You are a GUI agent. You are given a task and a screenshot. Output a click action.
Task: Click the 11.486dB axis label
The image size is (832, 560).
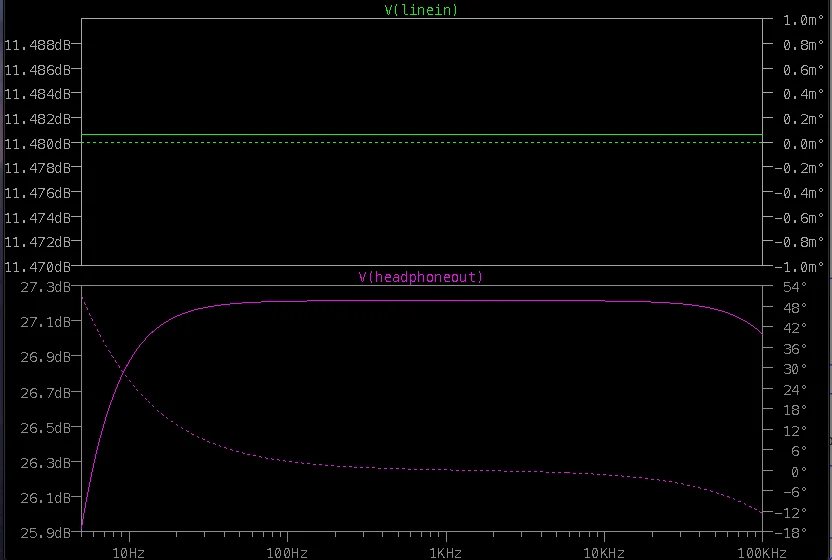pyautogui.click(x=38, y=70)
